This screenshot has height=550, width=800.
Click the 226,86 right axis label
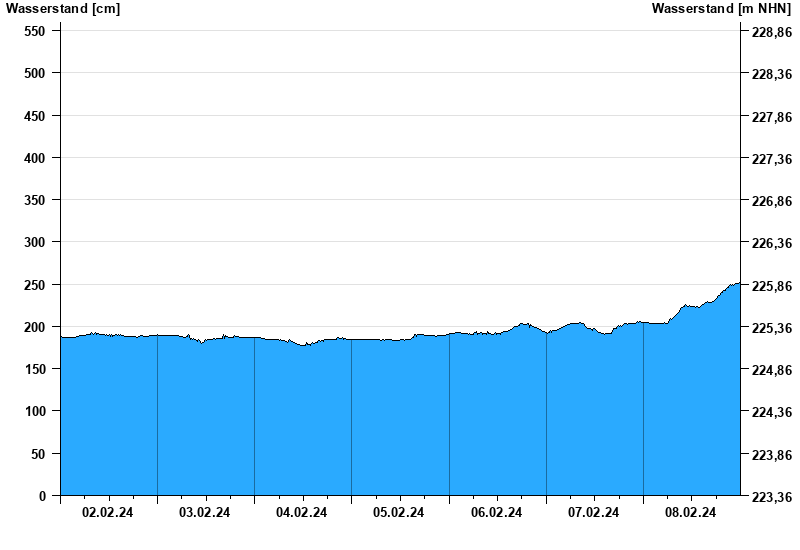tap(771, 201)
